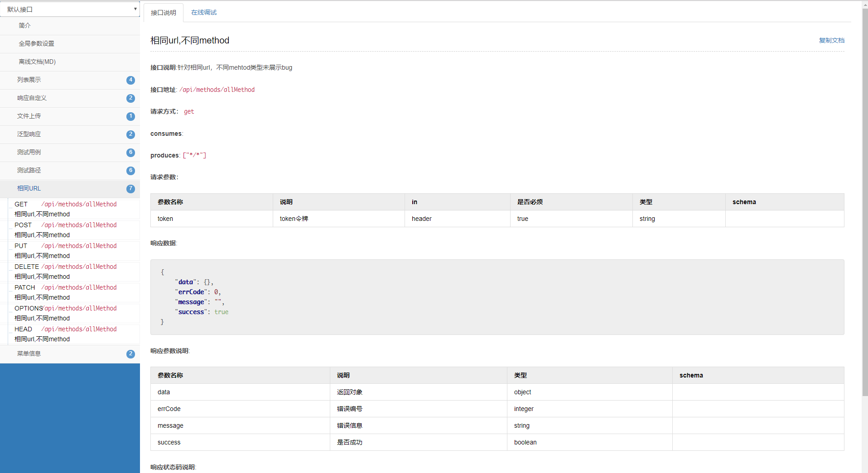Select the POST /api/methods/allMethod entry

click(x=74, y=230)
